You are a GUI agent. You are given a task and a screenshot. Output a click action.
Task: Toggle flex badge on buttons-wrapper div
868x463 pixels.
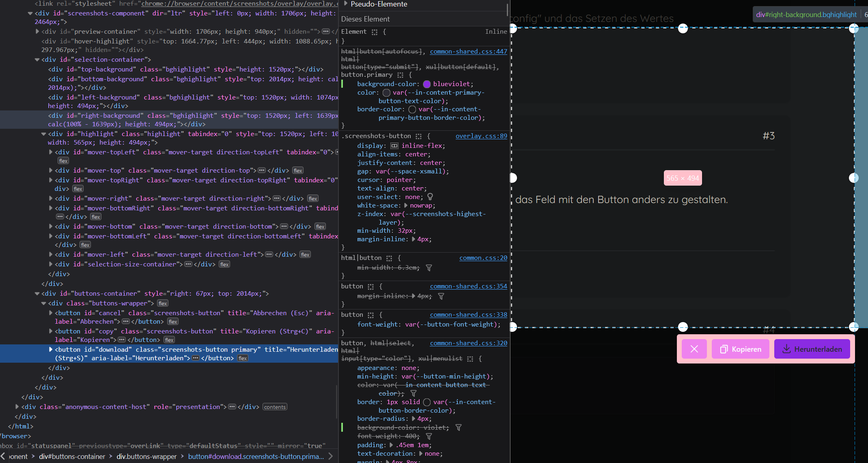[163, 303]
